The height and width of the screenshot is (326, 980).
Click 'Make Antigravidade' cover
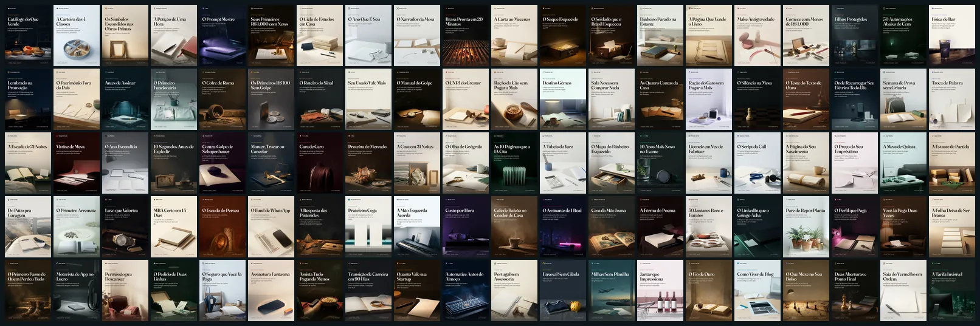[x=757, y=36]
